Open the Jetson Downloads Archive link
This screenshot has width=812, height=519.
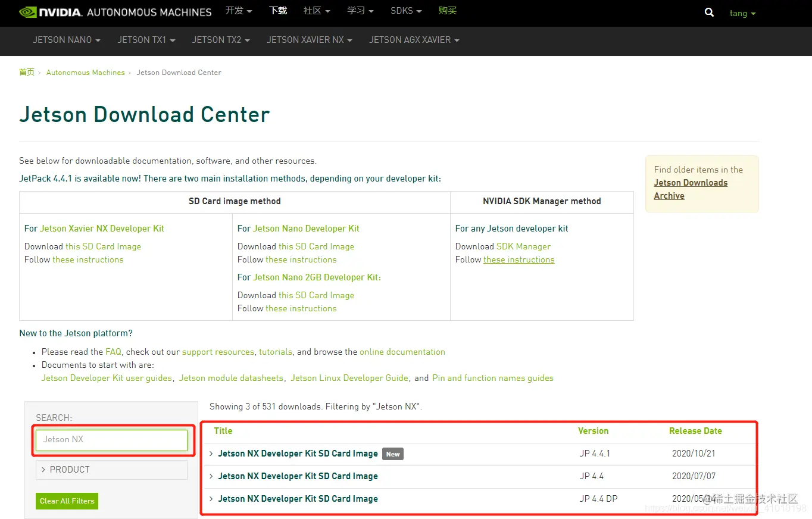tap(691, 189)
